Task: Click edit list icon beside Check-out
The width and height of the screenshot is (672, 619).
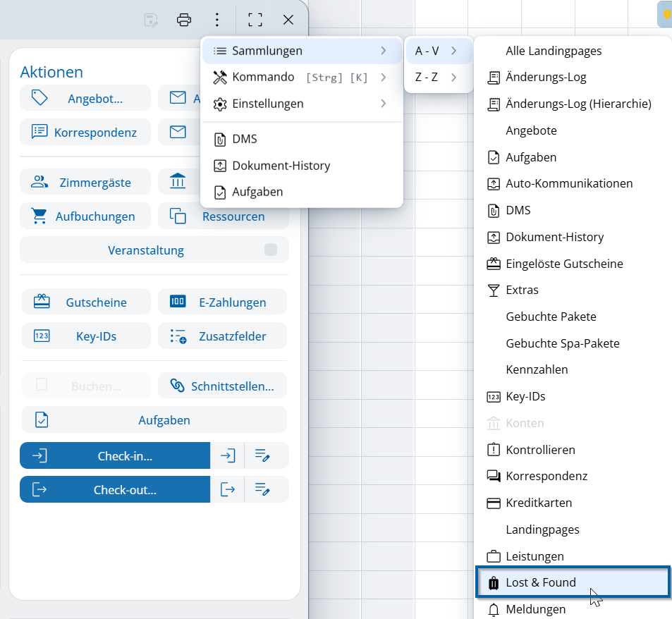Action: point(263,489)
